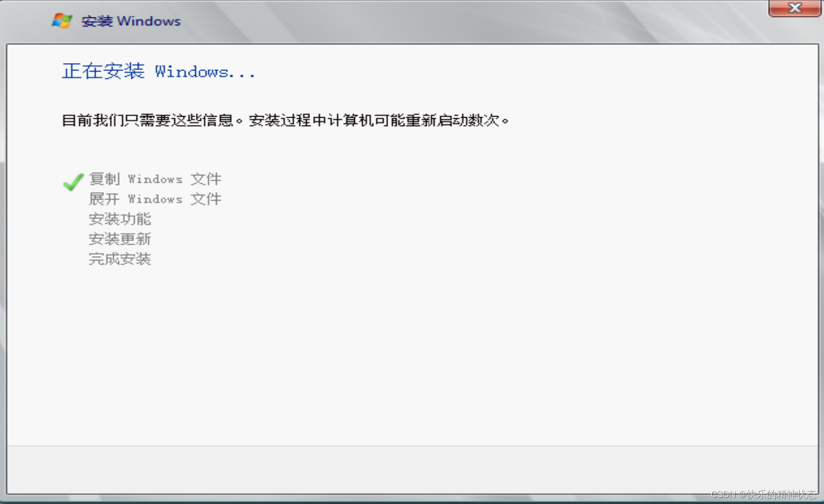The width and height of the screenshot is (824, 504).
Task: Select the 复制 Windows 文件 step text
Action: (x=155, y=179)
